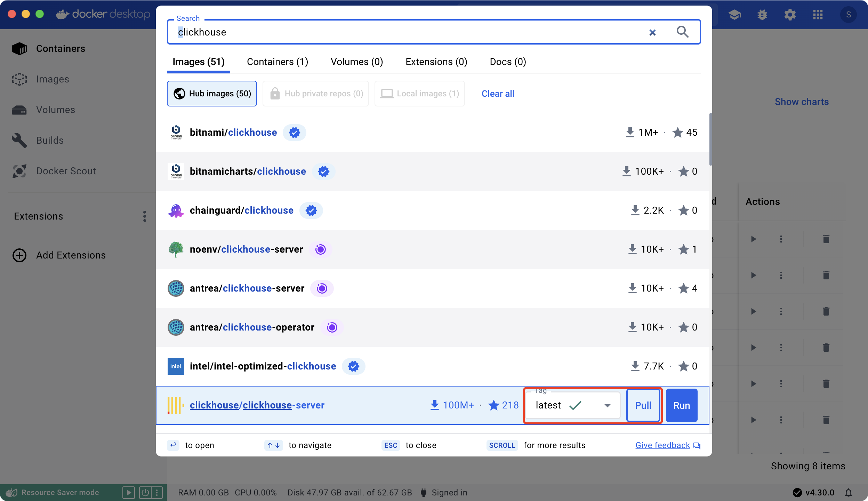Click Clear all filters link
Screen dimensions: 868x501
(x=498, y=94)
